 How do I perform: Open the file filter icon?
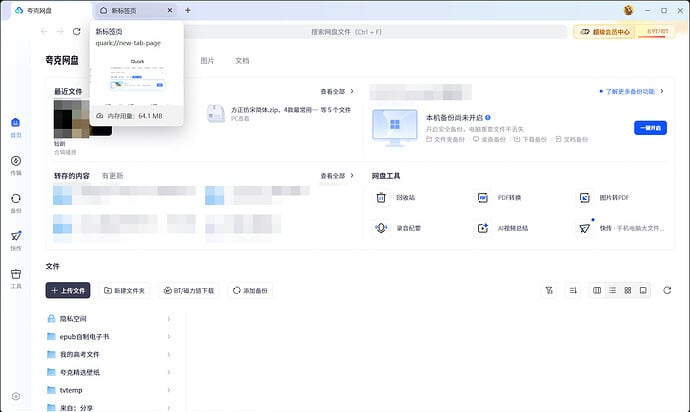coord(549,291)
